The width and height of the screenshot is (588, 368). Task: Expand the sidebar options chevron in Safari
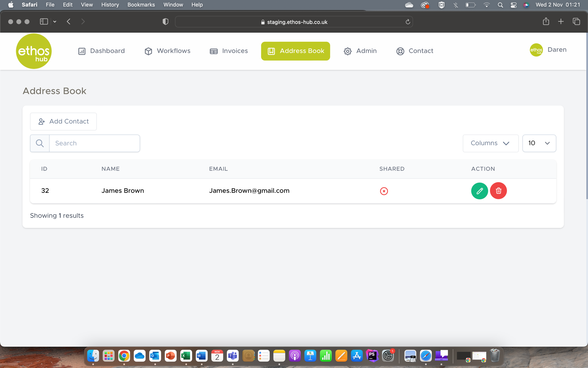point(55,21)
